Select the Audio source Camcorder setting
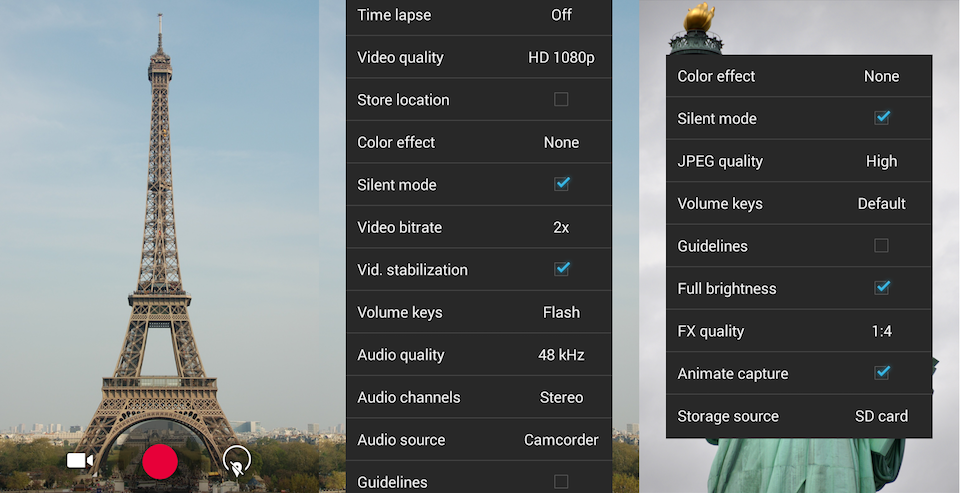Viewport: 960px width, 493px height. point(479,440)
